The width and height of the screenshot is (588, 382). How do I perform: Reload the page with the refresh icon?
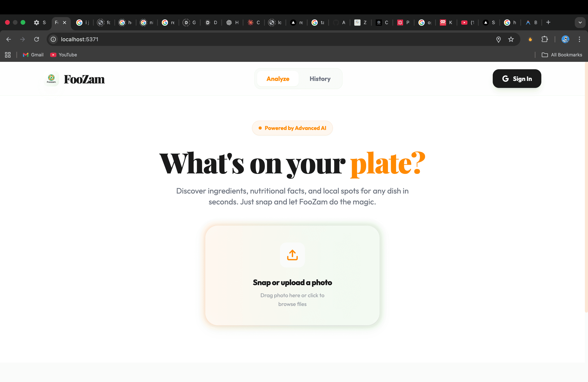pyautogui.click(x=37, y=39)
